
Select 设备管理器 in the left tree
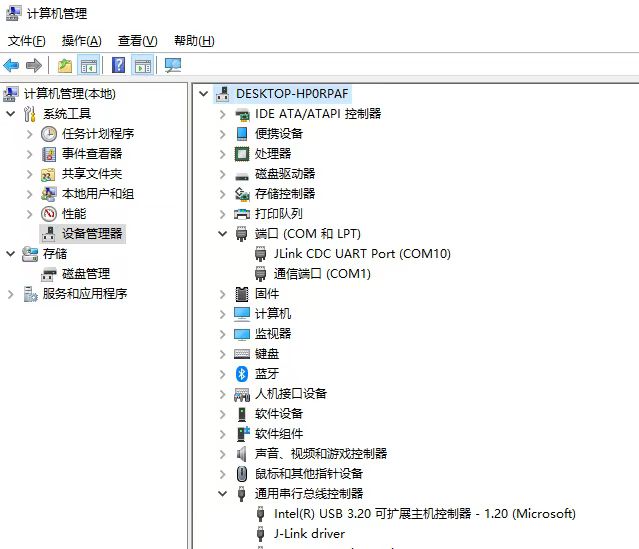point(83,234)
